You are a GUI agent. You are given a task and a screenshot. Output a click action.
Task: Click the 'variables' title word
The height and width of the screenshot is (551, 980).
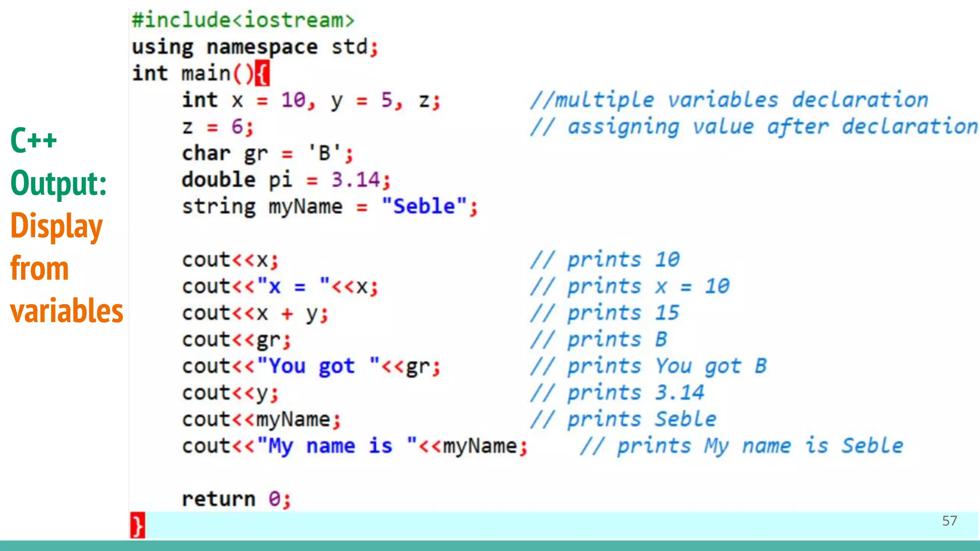click(x=67, y=311)
